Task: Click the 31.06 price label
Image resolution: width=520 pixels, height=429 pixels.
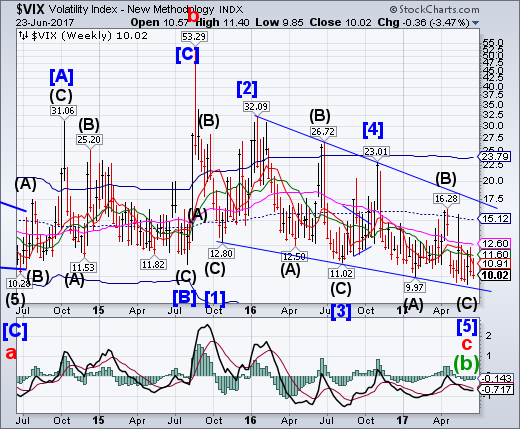Action: point(63,110)
